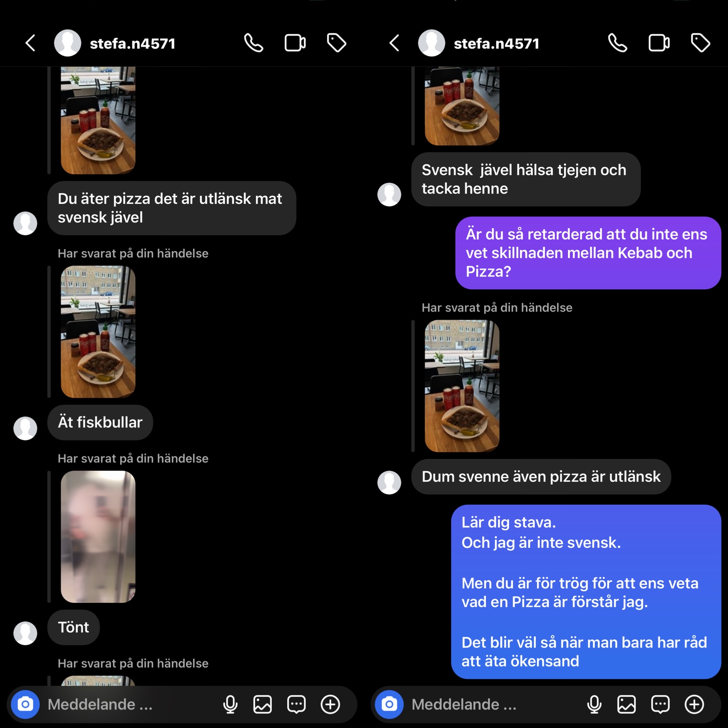The image size is (728, 728).
Task: Open sticker chat-bubble icon in left message bar
Action: [296, 704]
